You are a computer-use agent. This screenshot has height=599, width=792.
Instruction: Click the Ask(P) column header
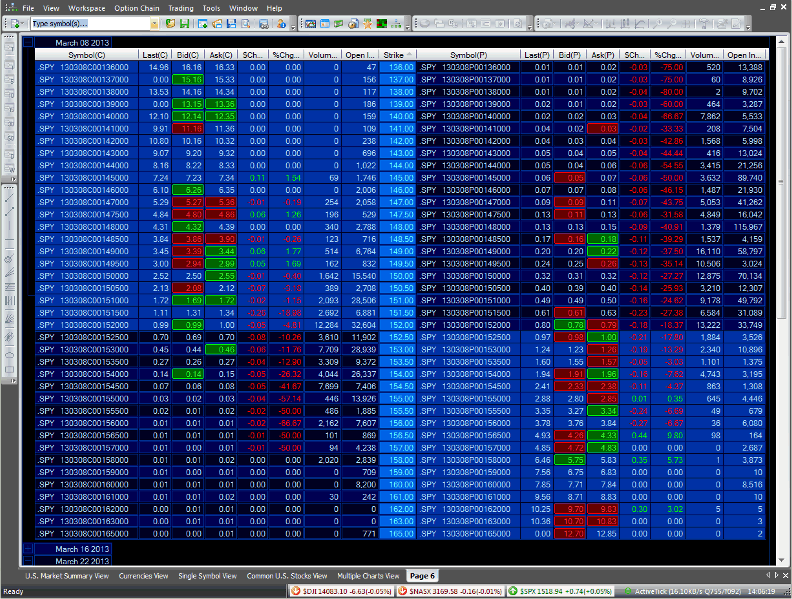coord(603,55)
